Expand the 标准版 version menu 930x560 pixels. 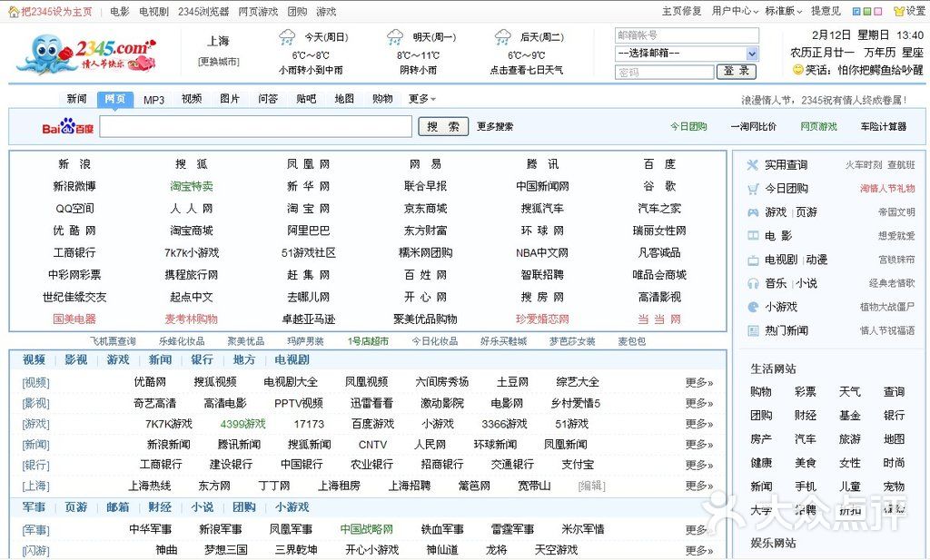click(x=783, y=11)
